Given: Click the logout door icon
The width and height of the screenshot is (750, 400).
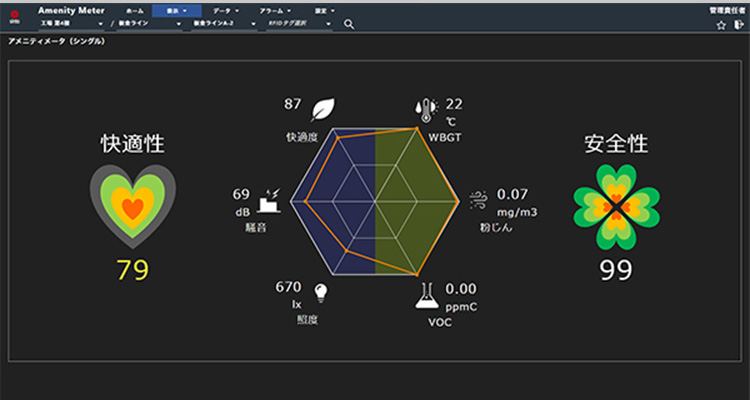Looking at the screenshot, I should pos(738,25).
